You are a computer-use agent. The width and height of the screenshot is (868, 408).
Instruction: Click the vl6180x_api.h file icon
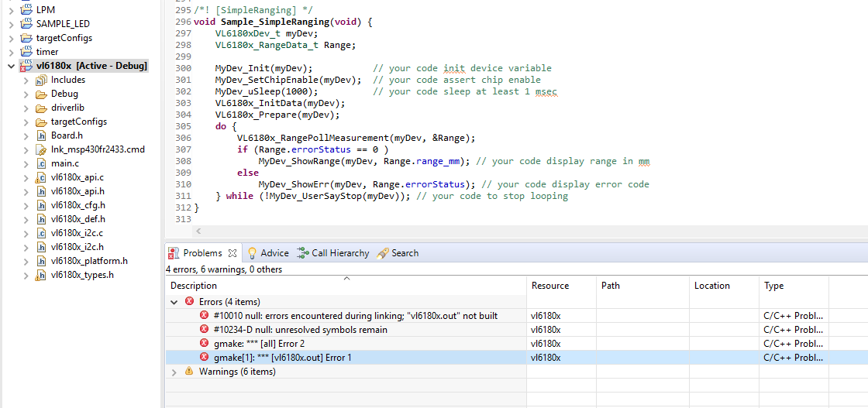point(40,191)
